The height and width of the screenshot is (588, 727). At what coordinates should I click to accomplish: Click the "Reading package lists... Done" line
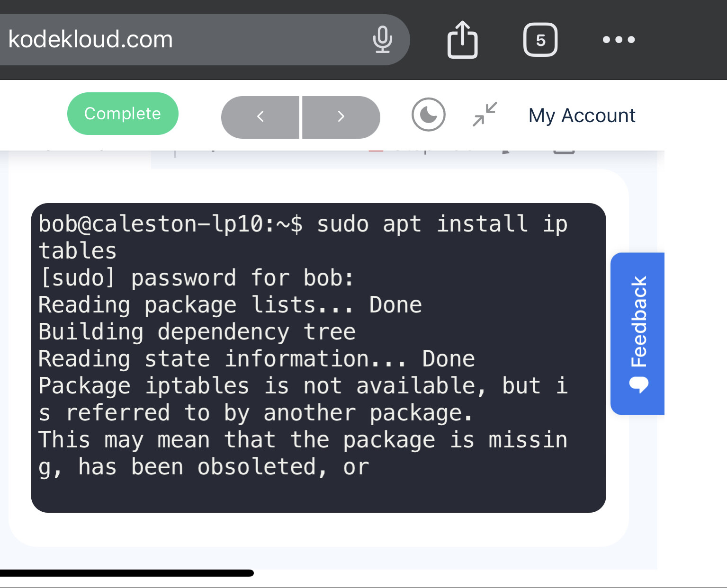tap(230, 305)
